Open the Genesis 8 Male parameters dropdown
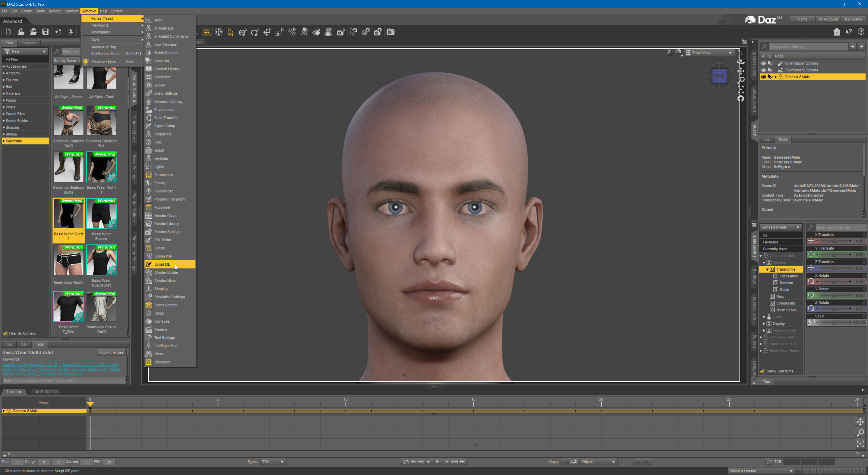 click(x=780, y=227)
